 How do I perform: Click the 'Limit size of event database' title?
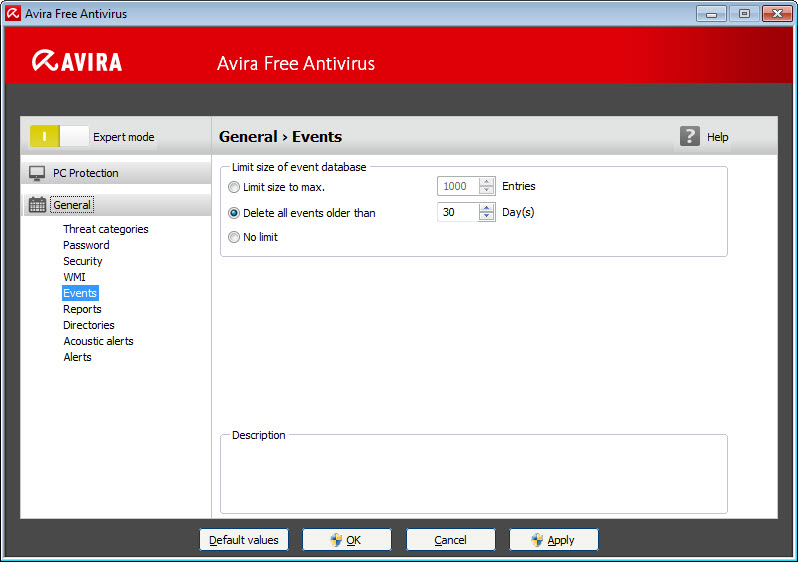[299, 167]
